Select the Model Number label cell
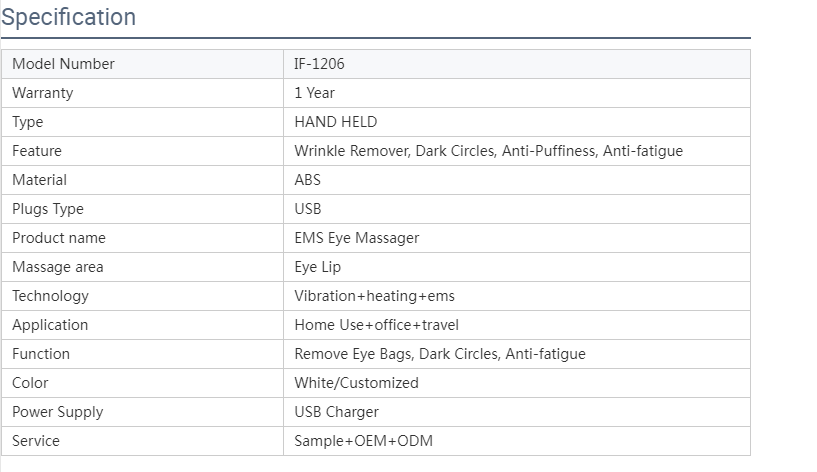Viewport: 817px width, 472px height. click(142, 64)
